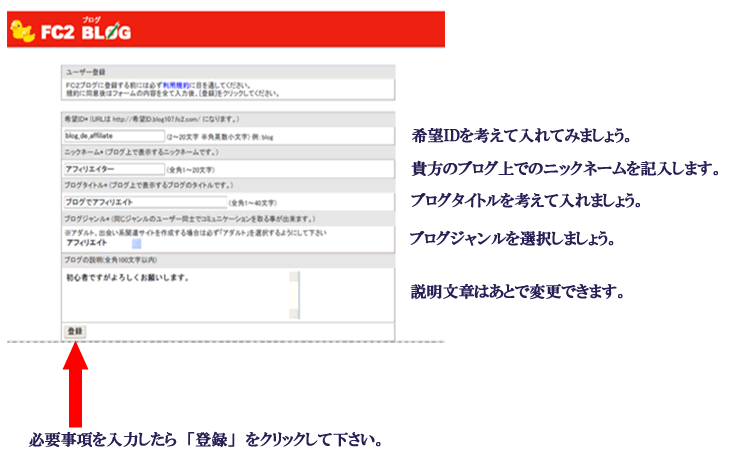Viewport: 750px width, 460px height.
Task: Click the ブログタイトルを考えて入れましょう instruction
Action: point(526,200)
